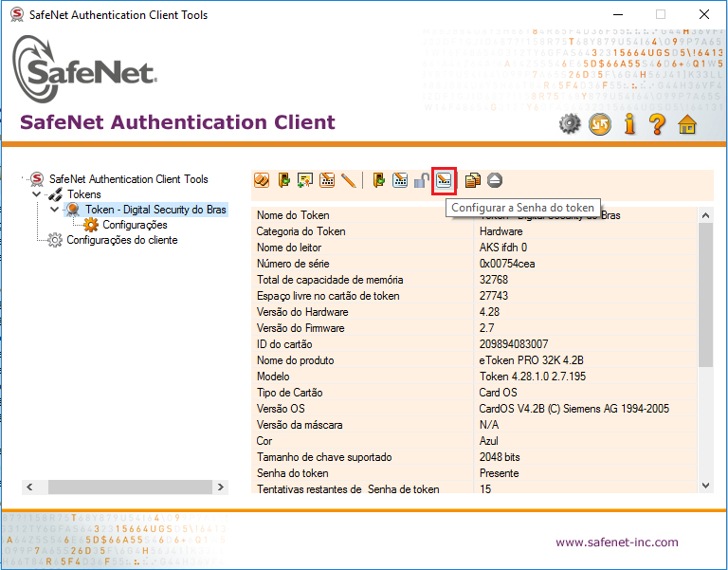
Task: Click the 'Azul' color value
Action: pyautogui.click(x=489, y=441)
